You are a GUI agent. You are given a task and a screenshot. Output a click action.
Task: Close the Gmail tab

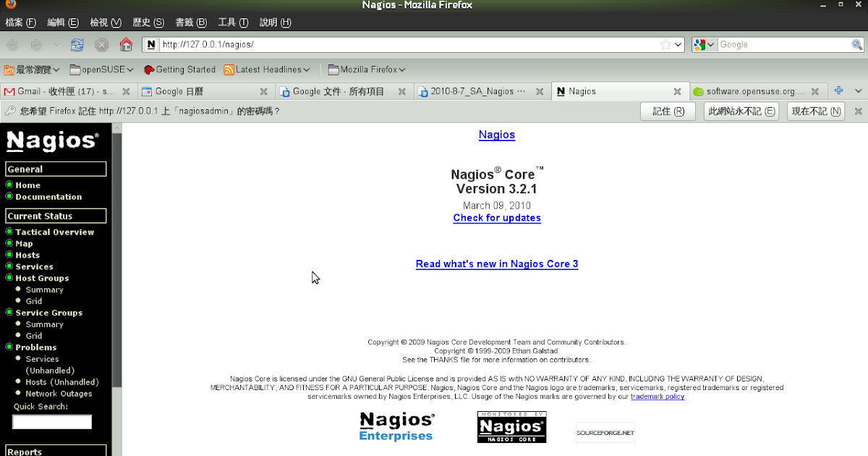coord(126,92)
